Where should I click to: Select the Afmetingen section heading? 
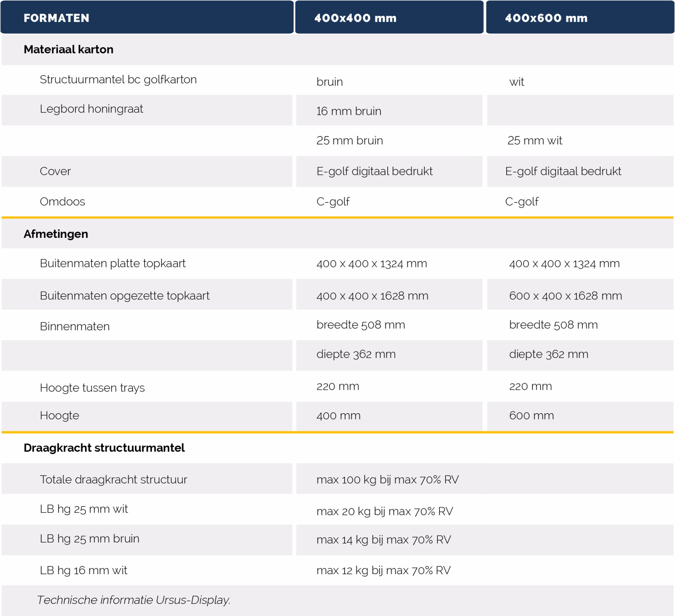pos(56,234)
